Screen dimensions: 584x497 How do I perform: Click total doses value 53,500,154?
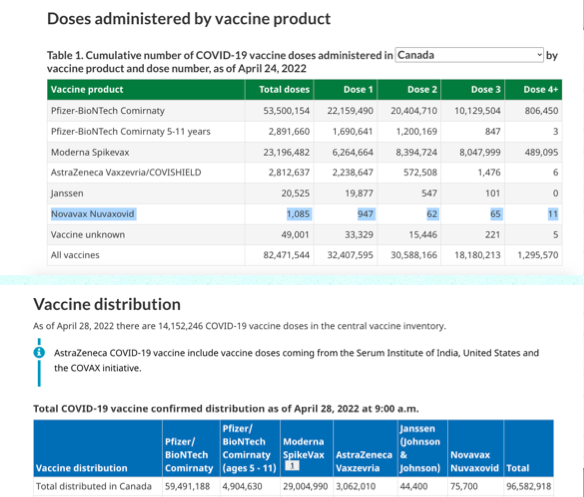point(286,111)
